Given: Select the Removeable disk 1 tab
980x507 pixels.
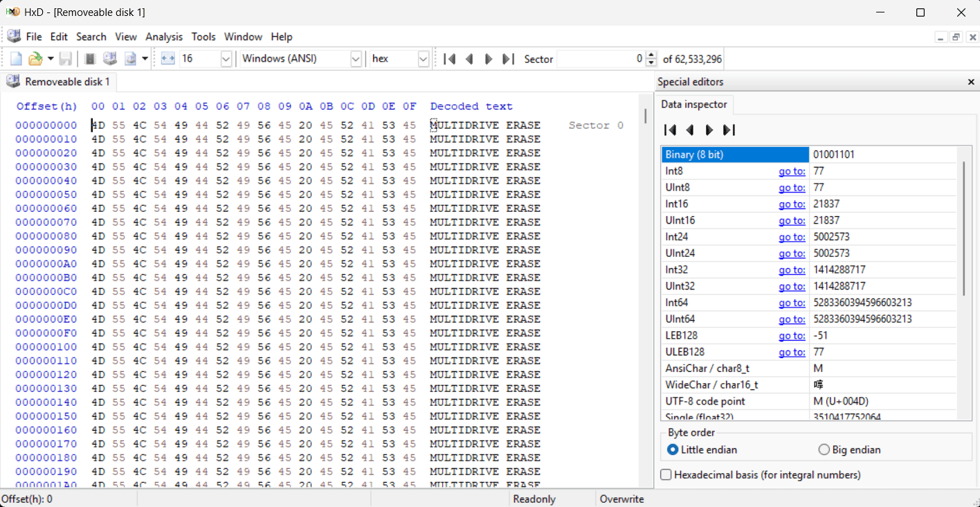Looking at the screenshot, I should coord(59,82).
